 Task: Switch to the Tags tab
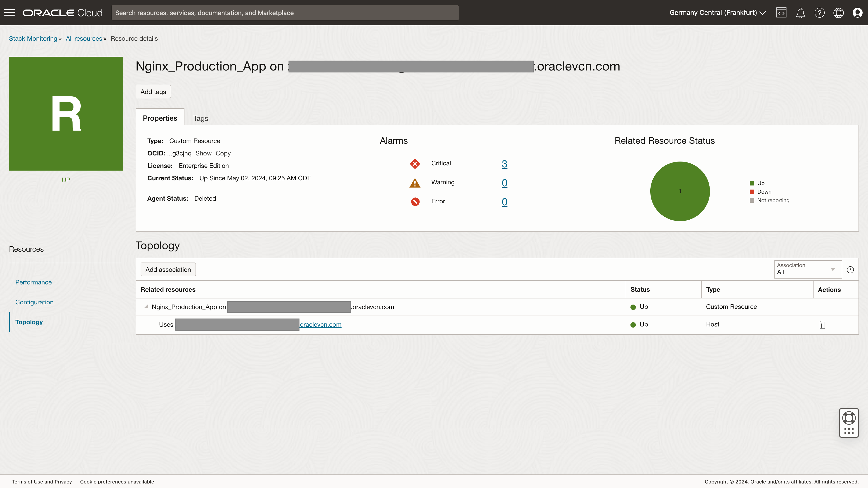(200, 118)
